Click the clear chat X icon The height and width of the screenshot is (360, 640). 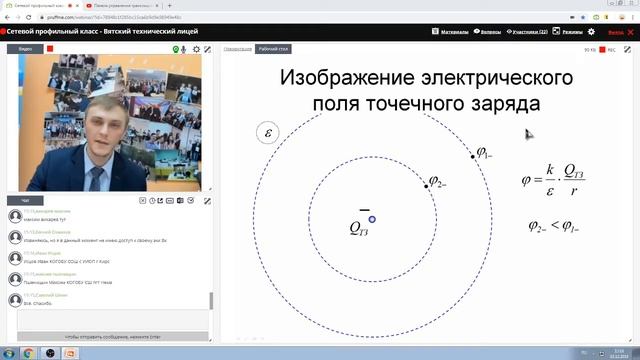click(x=142, y=200)
